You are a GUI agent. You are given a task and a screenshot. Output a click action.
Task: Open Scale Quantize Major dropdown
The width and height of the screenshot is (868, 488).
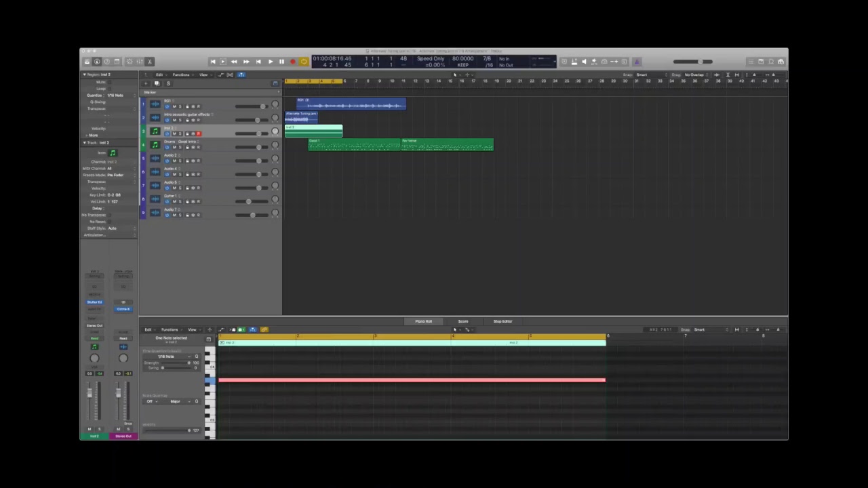(x=178, y=401)
